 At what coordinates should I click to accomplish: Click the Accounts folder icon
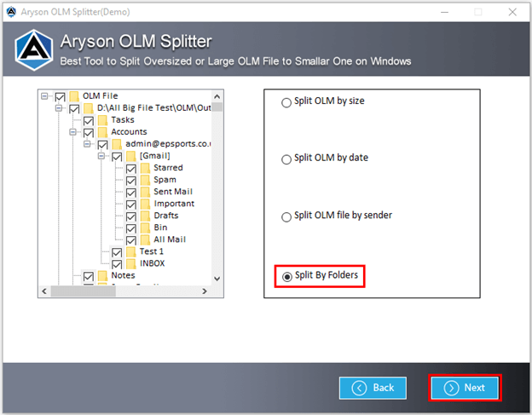(x=102, y=132)
